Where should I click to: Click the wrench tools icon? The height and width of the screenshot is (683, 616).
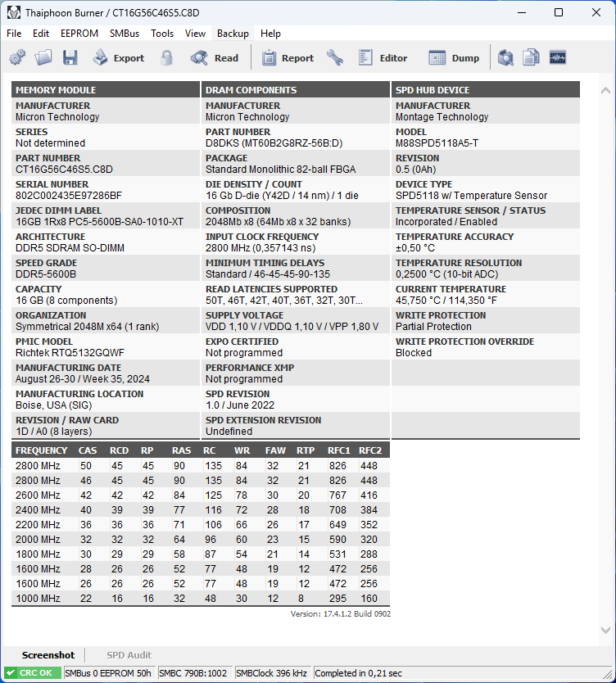(x=335, y=57)
